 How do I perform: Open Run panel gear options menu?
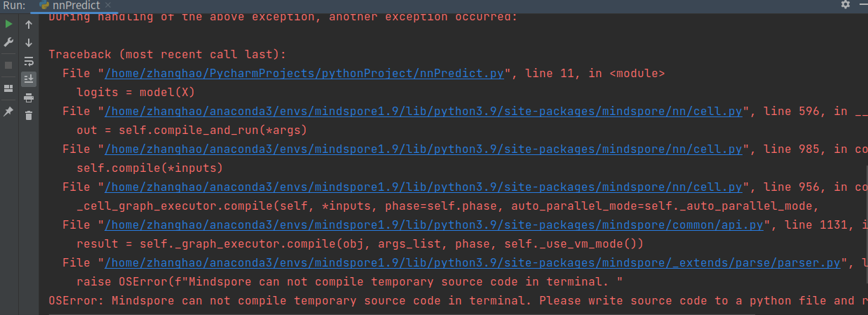coord(845,6)
